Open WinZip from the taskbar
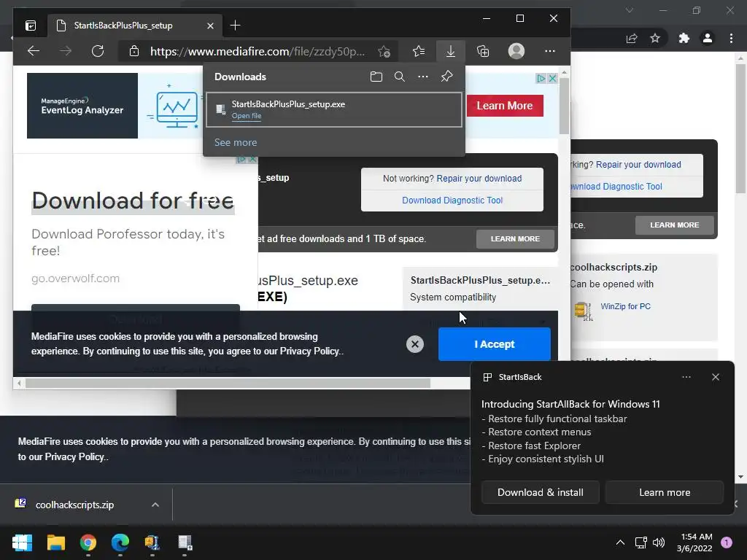Viewport: 747px width, 560px height. pyautogui.click(x=152, y=542)
